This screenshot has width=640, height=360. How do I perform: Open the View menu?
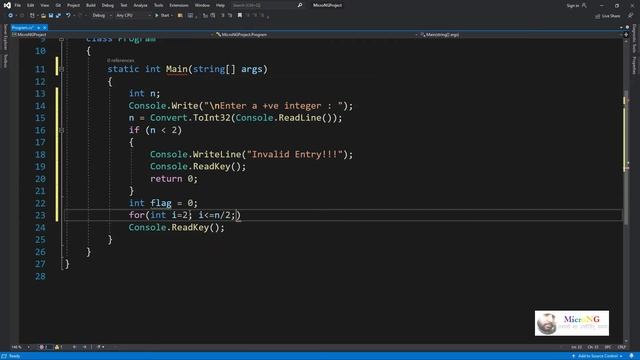point(44,5)
